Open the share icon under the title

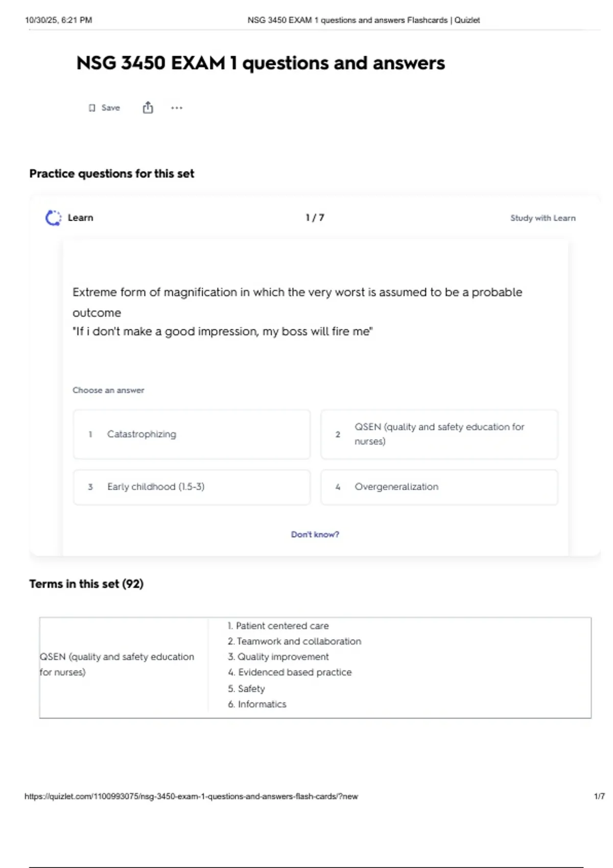pyautogui.click(x=148, y=108)
